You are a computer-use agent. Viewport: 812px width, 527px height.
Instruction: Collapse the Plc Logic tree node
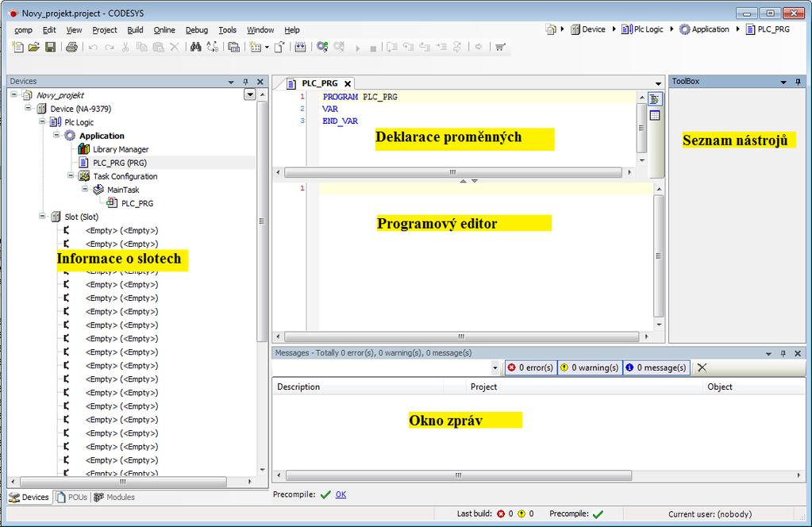point(42,121)
